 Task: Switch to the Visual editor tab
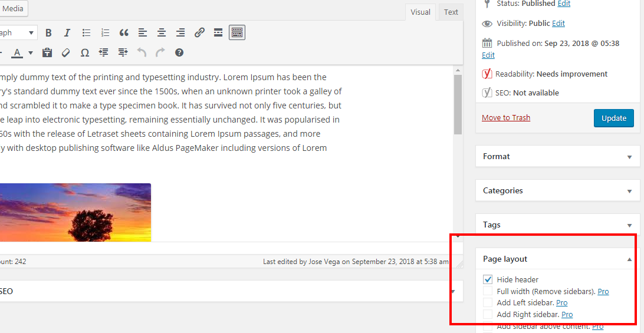[x=420, y=12]
